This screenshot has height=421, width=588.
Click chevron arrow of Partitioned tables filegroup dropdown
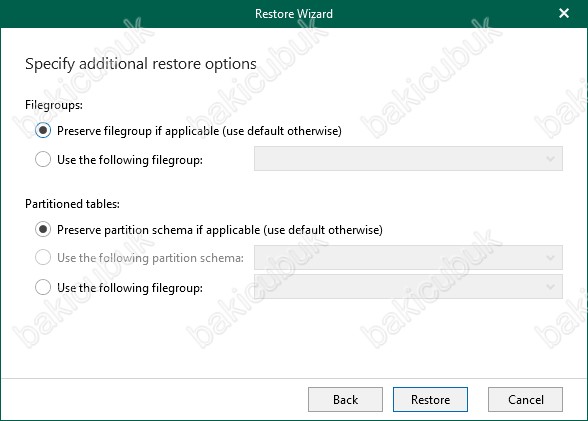(550, 287)
